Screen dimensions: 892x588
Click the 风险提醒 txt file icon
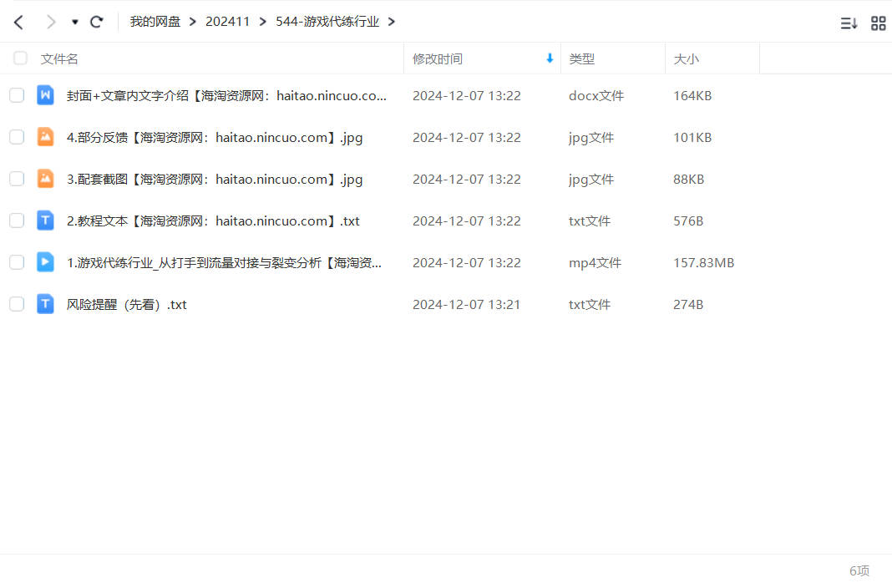coord(45,304)
